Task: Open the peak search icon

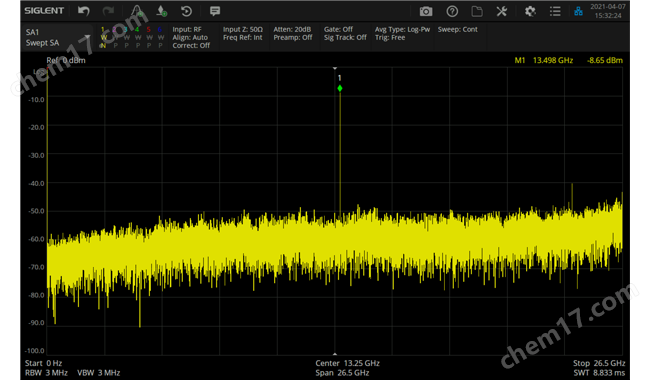Action: (x=137, y=11)
